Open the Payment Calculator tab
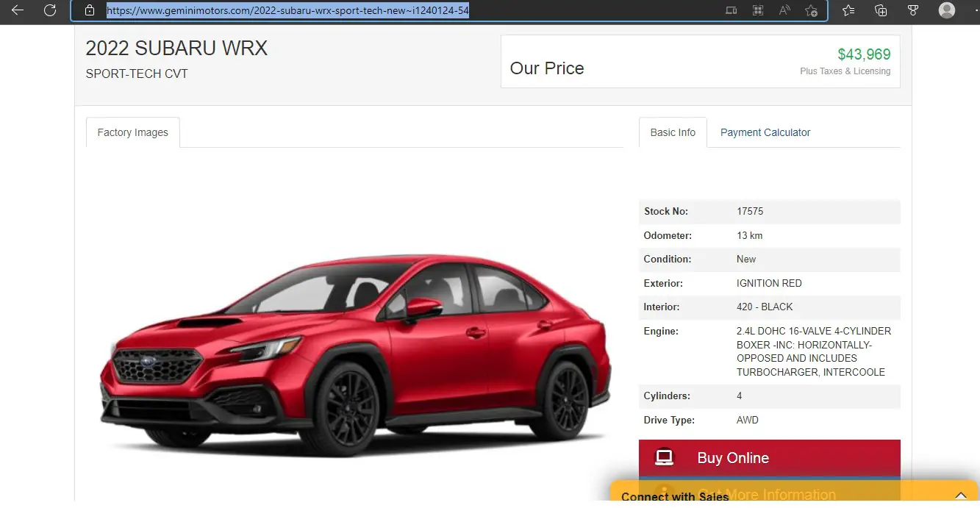980x508 pixels. 765,132
